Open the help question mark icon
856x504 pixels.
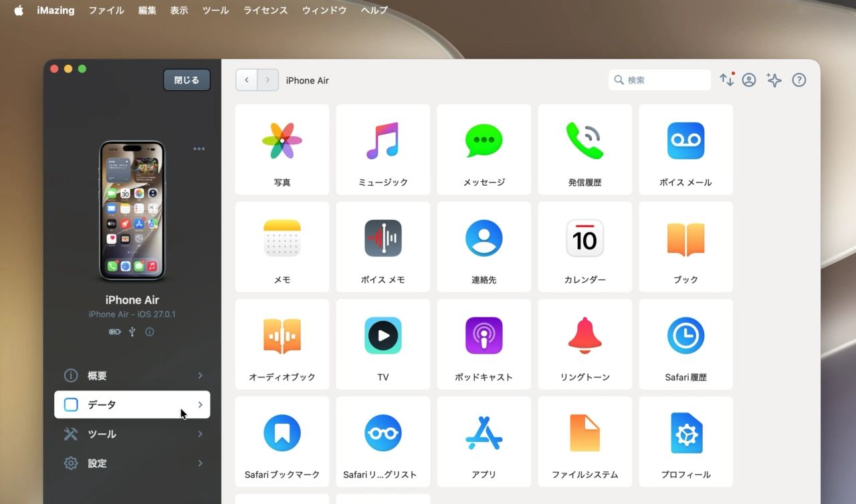799,80
